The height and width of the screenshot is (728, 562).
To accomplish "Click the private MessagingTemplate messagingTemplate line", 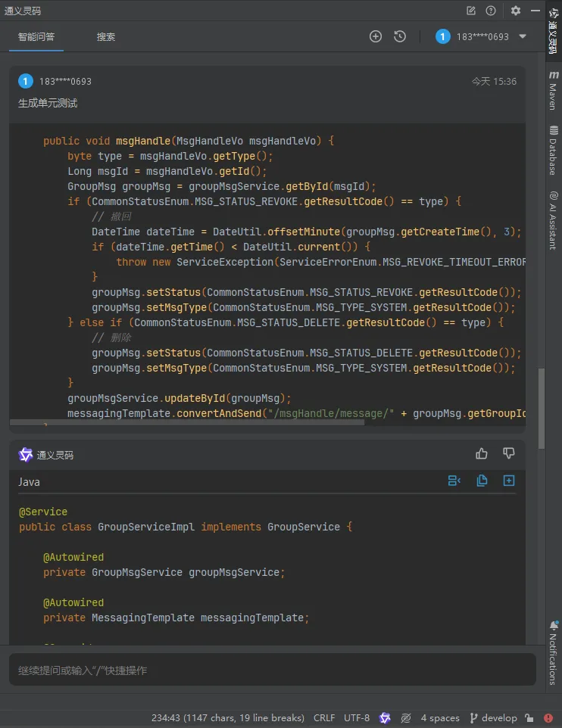I will 176,618.
